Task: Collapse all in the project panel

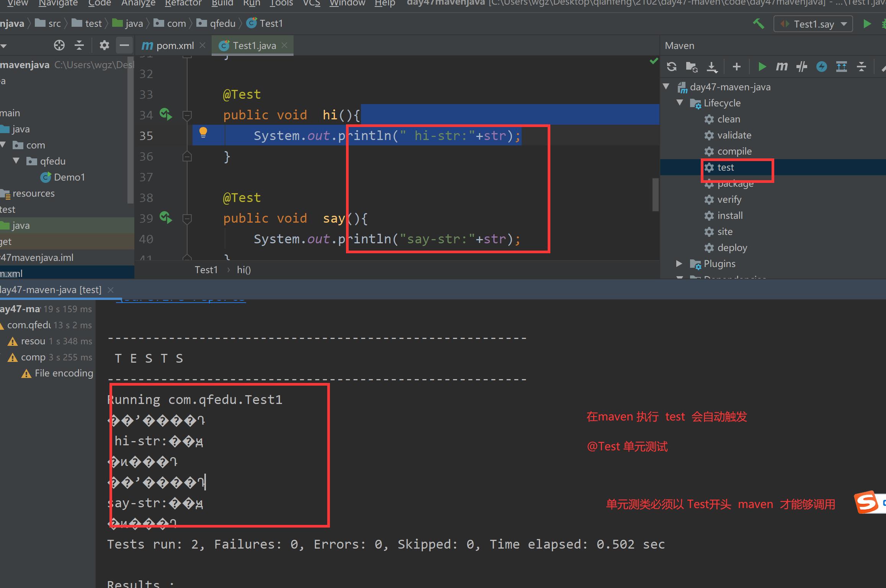Action: point(79,46)
